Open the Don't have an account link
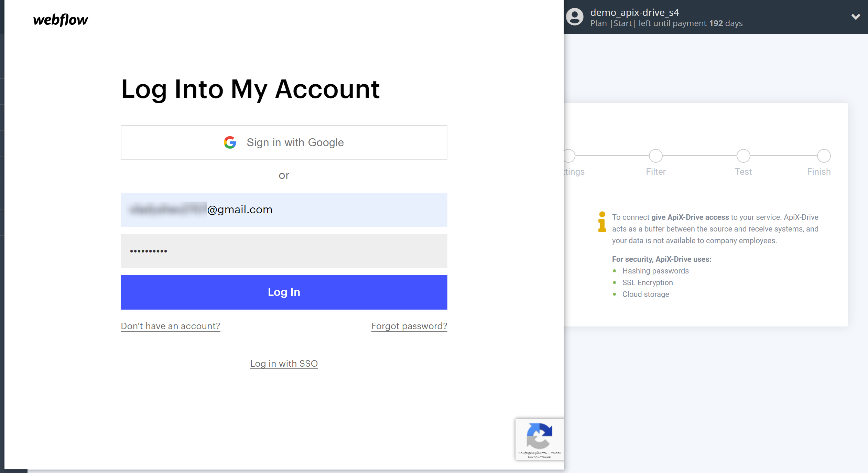This screenshot has width=868, height=473. pyautogui.click(x=171, y=326)
